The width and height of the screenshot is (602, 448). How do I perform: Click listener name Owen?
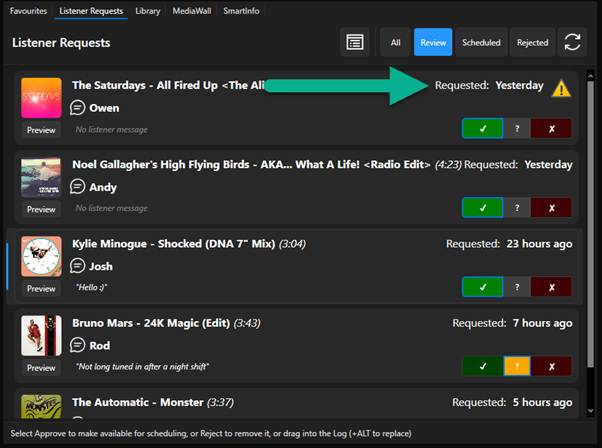click(104, 108)
